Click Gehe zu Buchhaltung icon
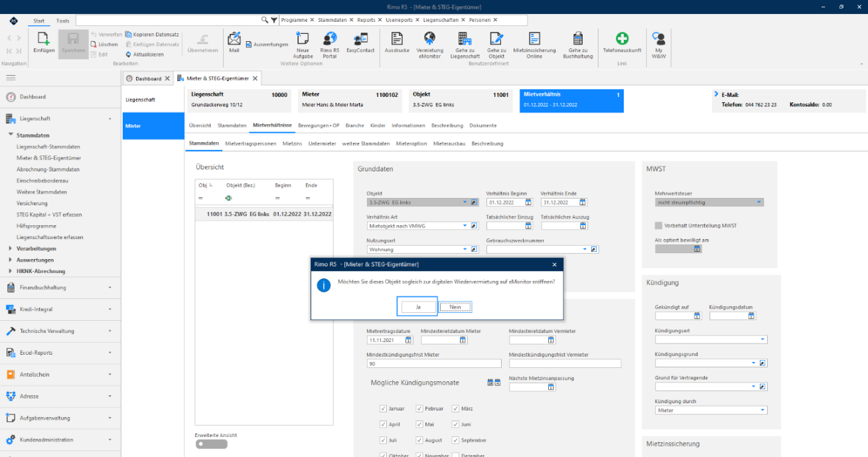 tap(578, 45)
